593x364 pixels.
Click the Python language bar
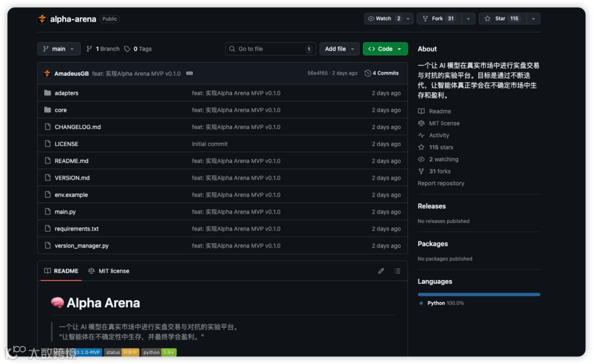pyautogui.click(x=479, y=294)
